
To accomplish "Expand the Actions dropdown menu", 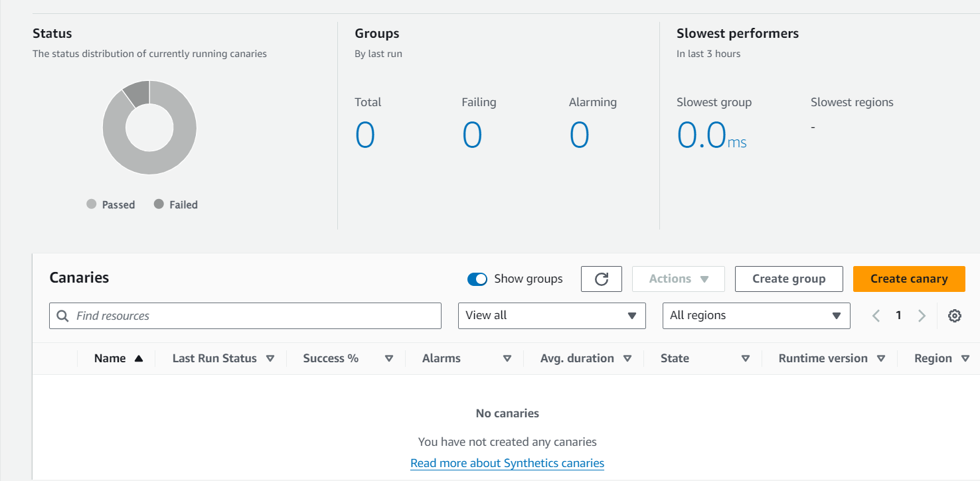I will [x=678, y=279].
